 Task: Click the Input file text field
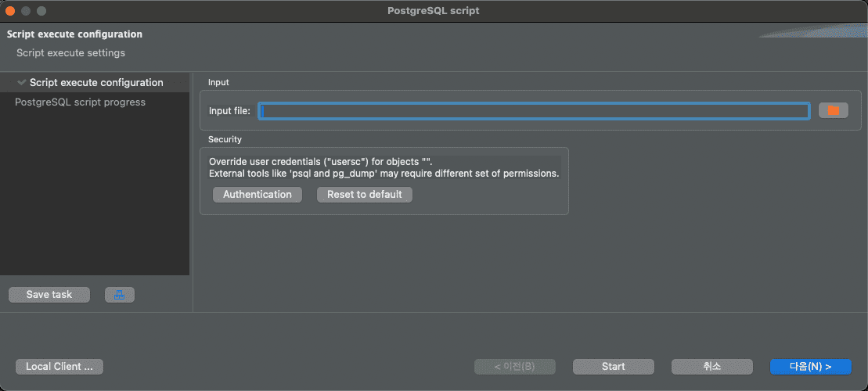tap(535, 111)
